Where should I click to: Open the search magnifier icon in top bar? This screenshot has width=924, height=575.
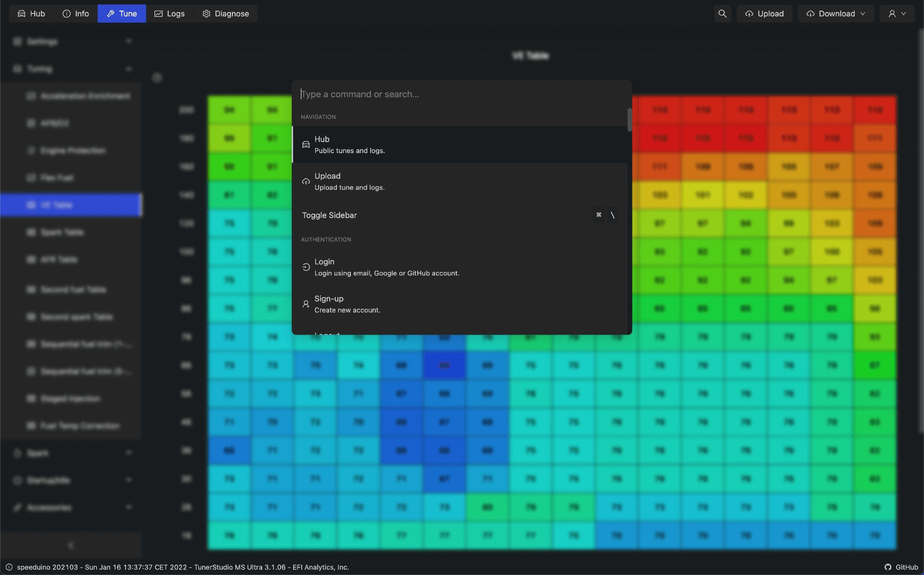(722, 13)
